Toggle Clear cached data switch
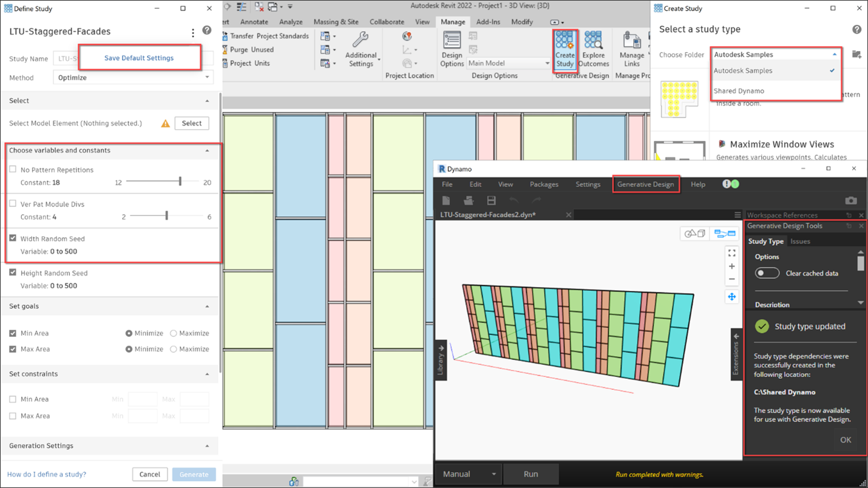Image resolution: width=868 pixels, height=488 pixels. 767,273
